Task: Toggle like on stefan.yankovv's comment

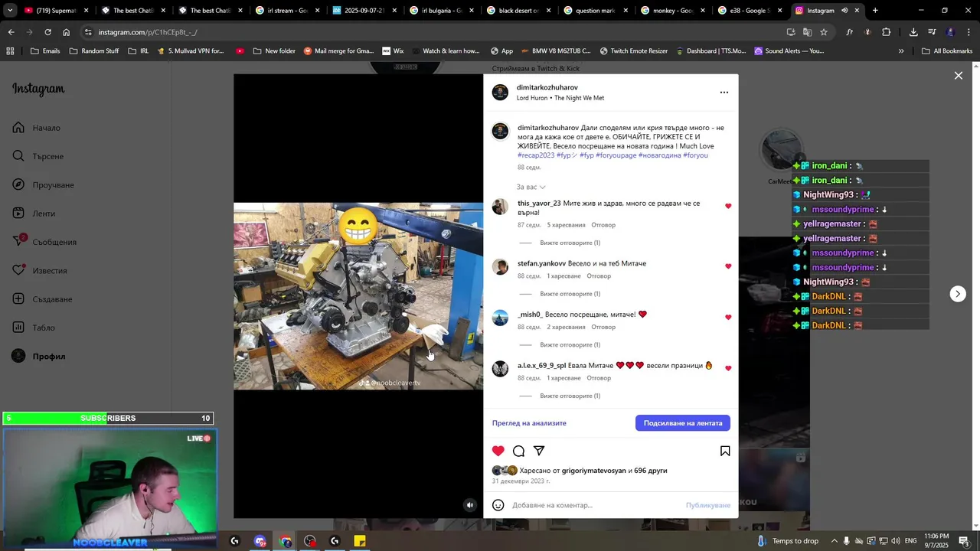Action: click(x=728, y=266)
